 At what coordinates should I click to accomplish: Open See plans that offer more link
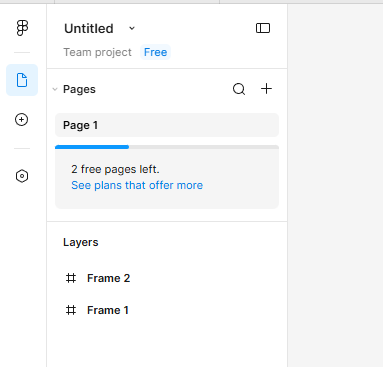[x=137, y=185]
